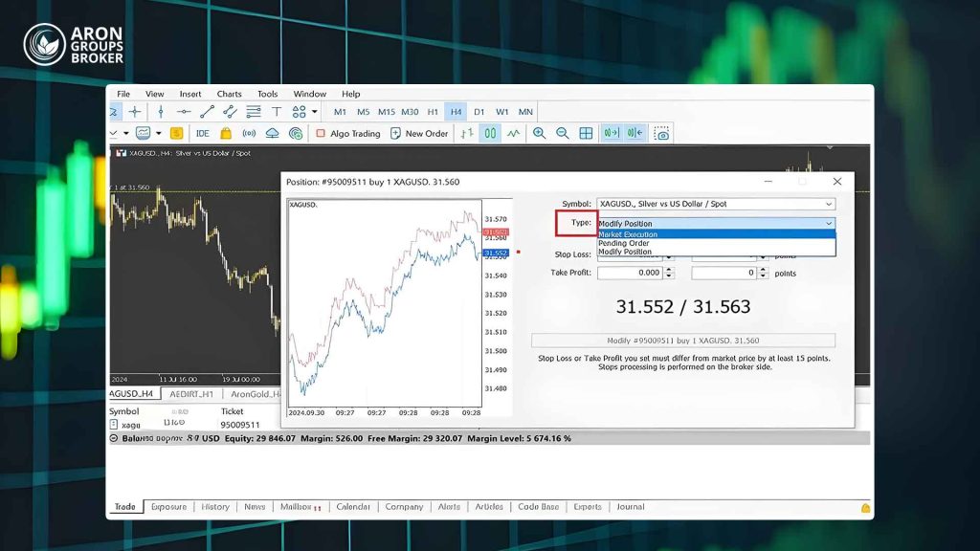Take a chart screenshot with the camera icon
This screenshot has width=980, height=551.
coord(662,133)
